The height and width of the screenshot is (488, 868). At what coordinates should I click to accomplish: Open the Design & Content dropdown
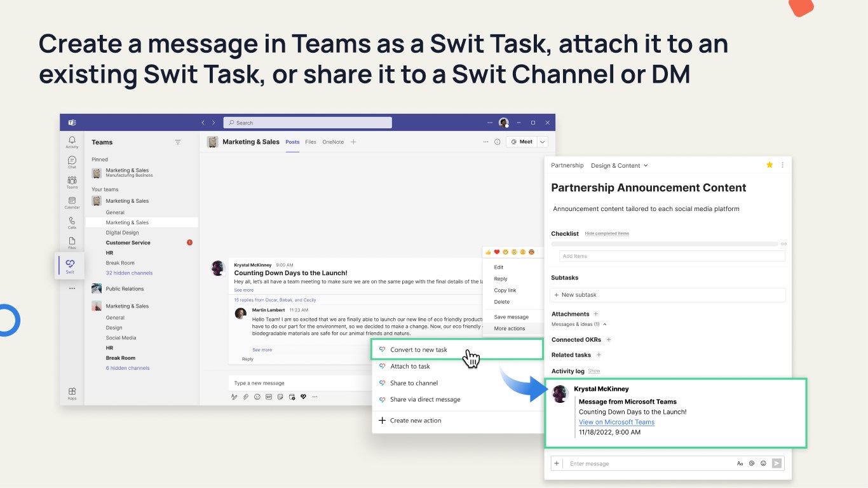click(x=620, y=165)
